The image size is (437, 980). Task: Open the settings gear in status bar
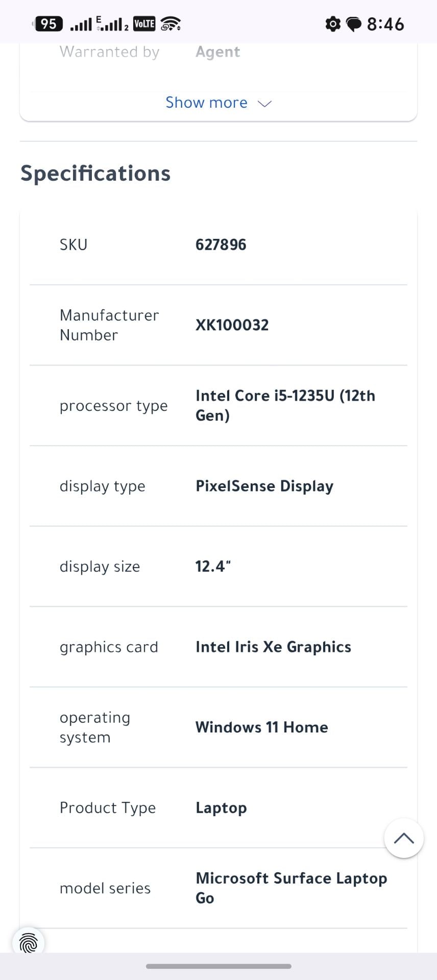click(333, 23)
